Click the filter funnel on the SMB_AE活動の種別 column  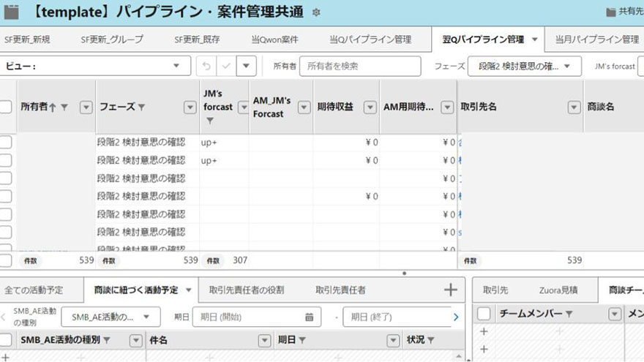click(x=107, y=340)
